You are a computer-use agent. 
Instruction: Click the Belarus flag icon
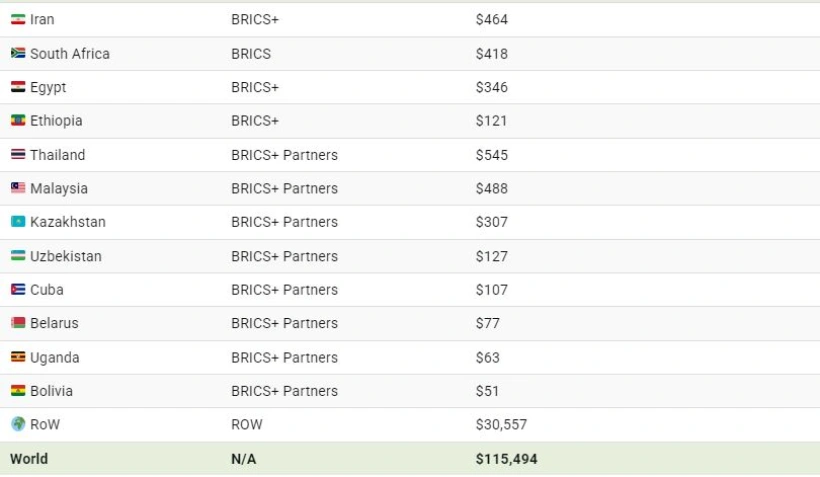point(18,323)
